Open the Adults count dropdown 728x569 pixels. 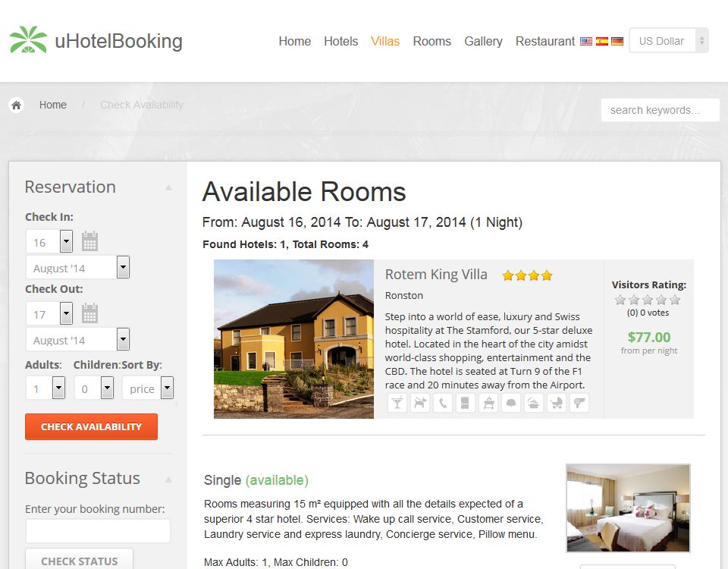point(45,388)
